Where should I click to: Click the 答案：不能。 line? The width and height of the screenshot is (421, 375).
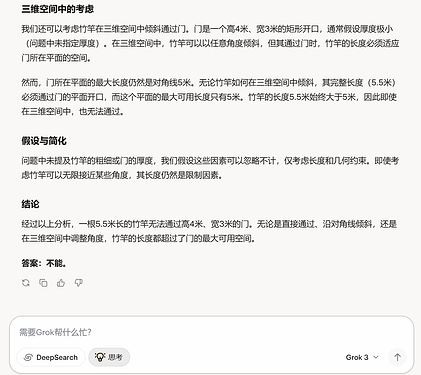click(x=44, y=263)
